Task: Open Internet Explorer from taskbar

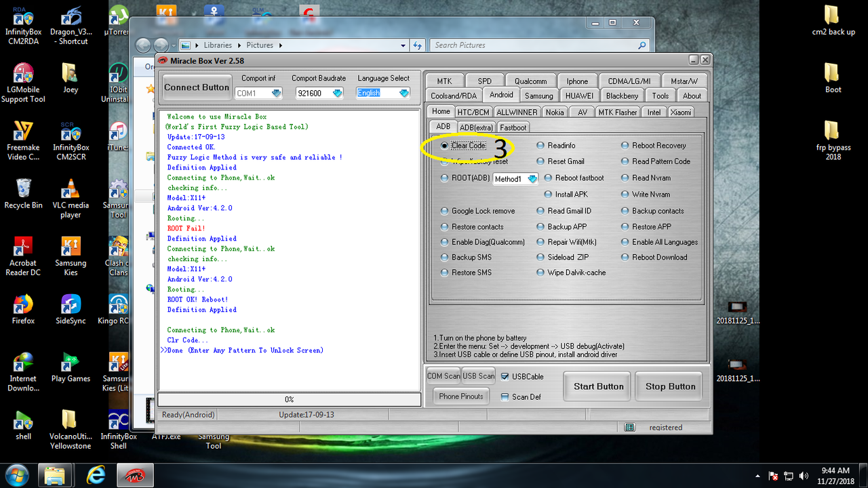Action: [96, 474]
